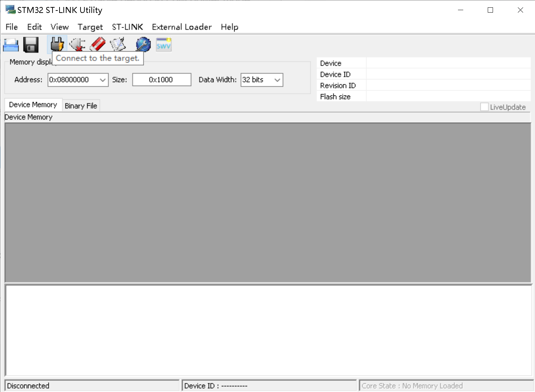This screenshot has height=392, width=535.
Task: Click inside the log output area
Action: (x=269, y=330)
